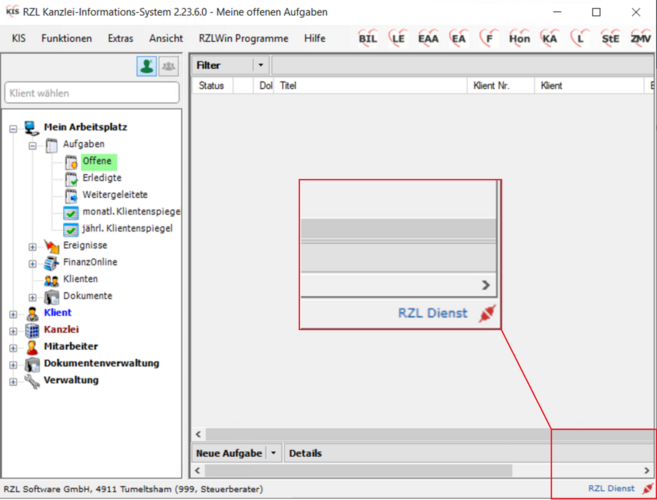The width and height of the screenshot is (657, 500).
Task: Select Erledigte tasks in the tree
Action: (101, 178)
